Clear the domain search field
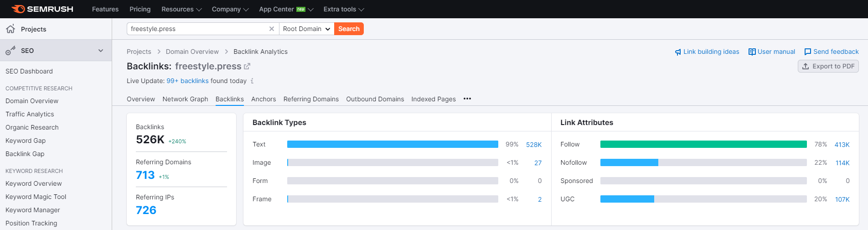This screenshot has width=868, height=230. tap(272, 29)
